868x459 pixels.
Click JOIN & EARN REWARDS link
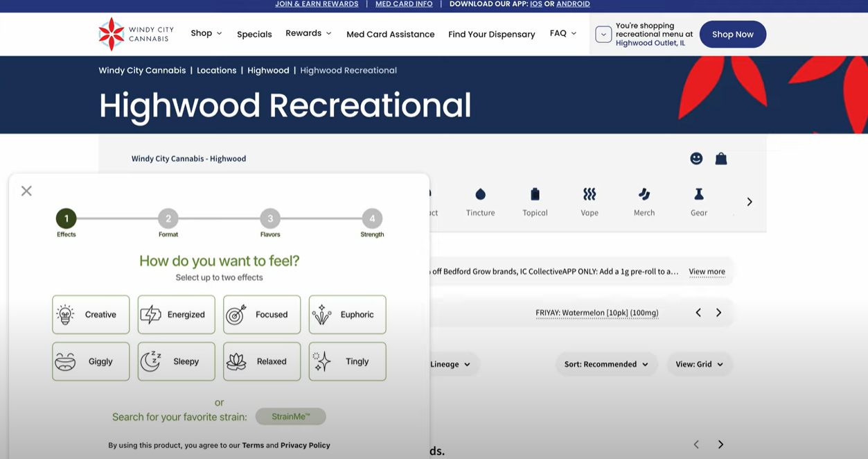point(317,4)
